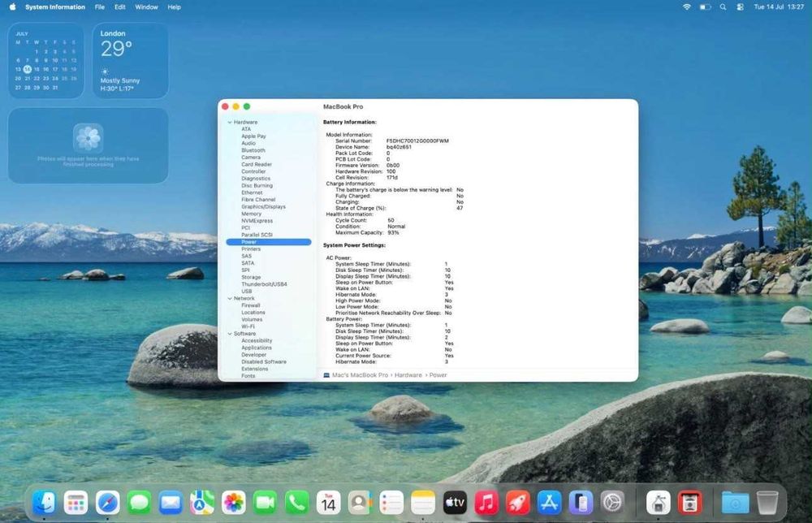Screen dimensions: 812x523
Task: Open the Phone app in the Dock
Action: [296, 502]
